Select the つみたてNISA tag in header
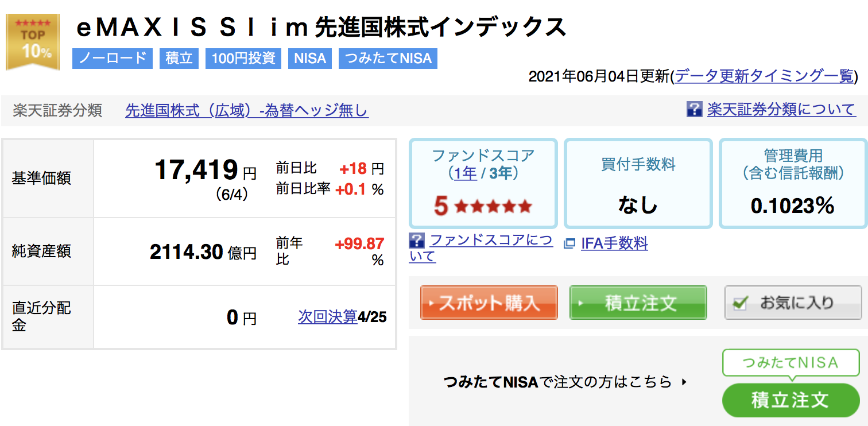 (388, 58)
